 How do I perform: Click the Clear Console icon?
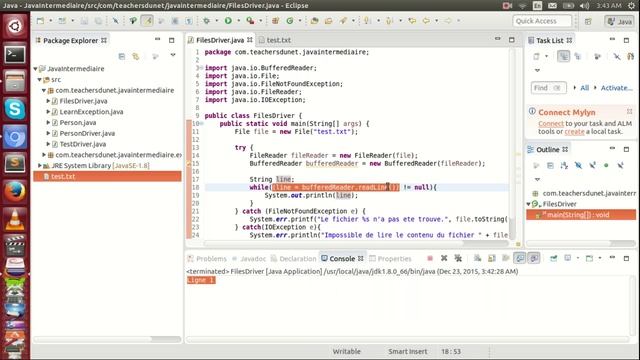point(477,258)
